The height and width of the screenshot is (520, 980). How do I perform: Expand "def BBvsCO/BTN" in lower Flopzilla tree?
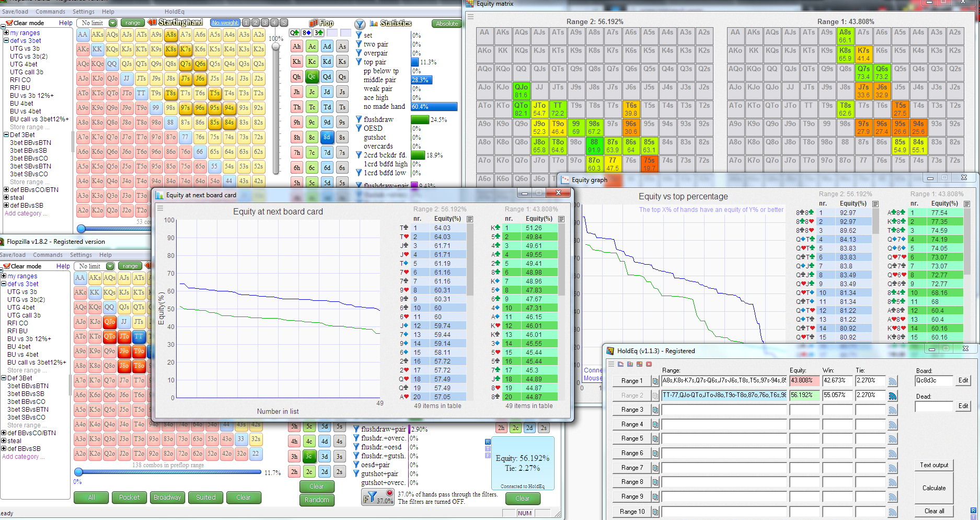(x=4, y=433)
